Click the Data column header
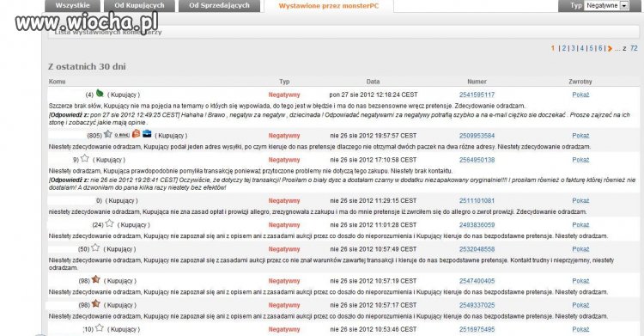Image resolution: width=644 pixels, height=336 pixels. (x=373, y=82)
